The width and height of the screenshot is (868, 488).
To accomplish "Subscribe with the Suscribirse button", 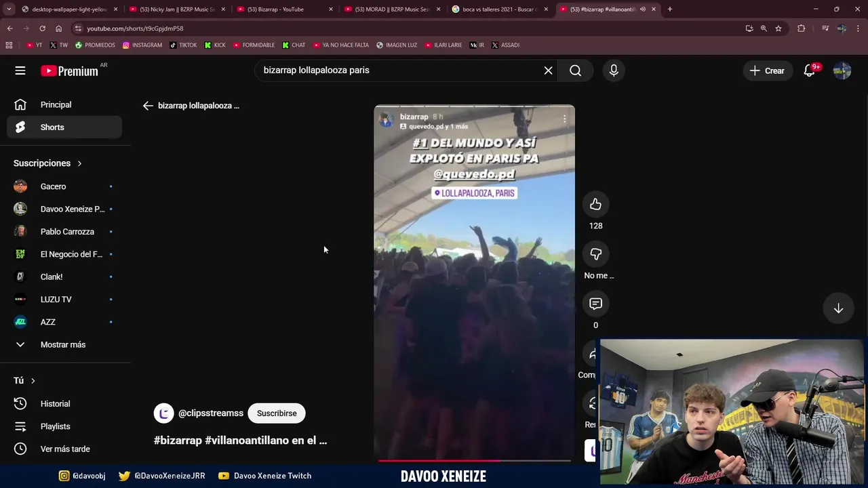I will pos(277,413).
